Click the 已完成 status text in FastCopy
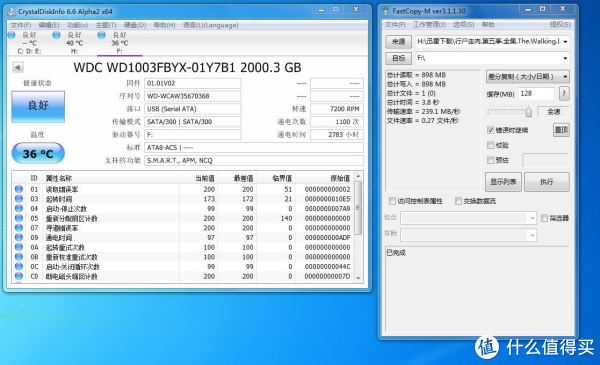The height and width of the screenshot is (365, 600). click(396, 253)
